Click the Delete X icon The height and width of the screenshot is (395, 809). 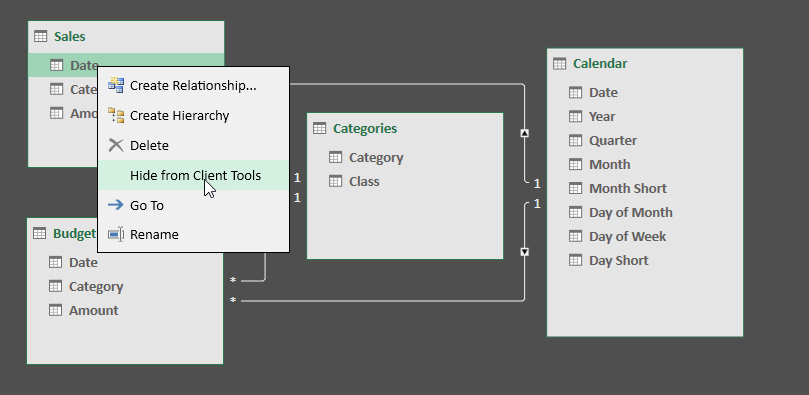pos(116,145)
